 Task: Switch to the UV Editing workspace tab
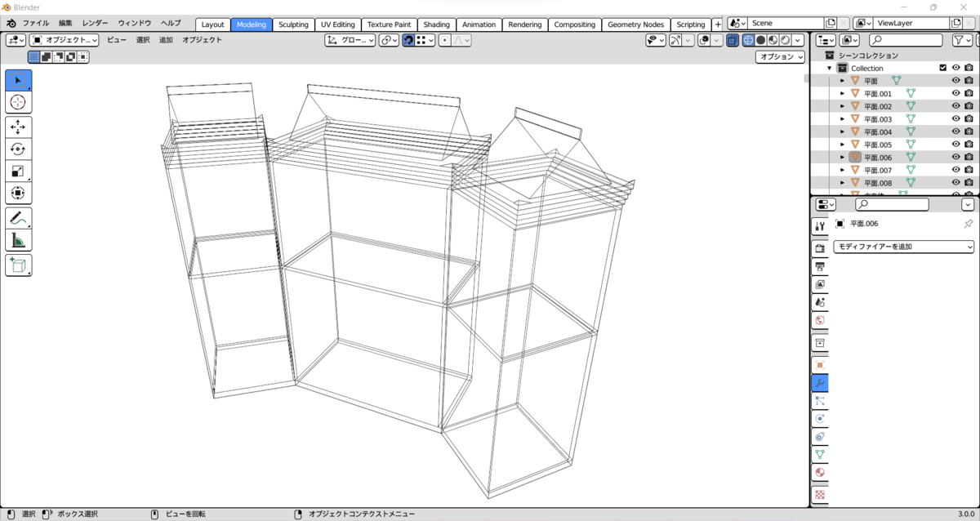[x=338, y=24]
